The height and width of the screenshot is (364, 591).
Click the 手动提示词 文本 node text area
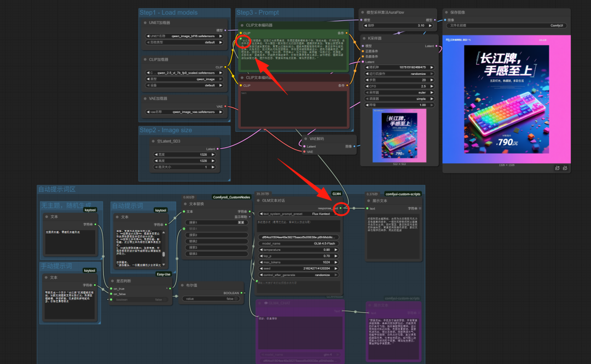click(69, 304)
